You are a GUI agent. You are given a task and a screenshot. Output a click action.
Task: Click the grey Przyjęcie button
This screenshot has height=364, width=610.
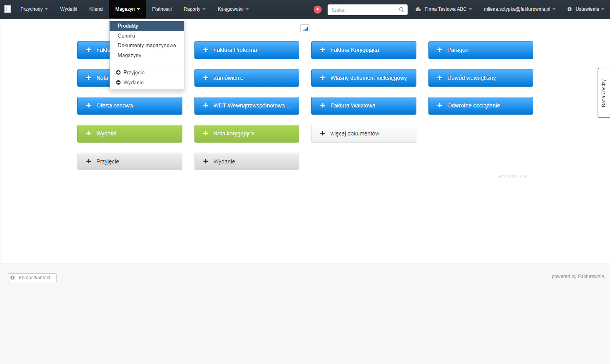pyautogui.click(x=130, y=161)
